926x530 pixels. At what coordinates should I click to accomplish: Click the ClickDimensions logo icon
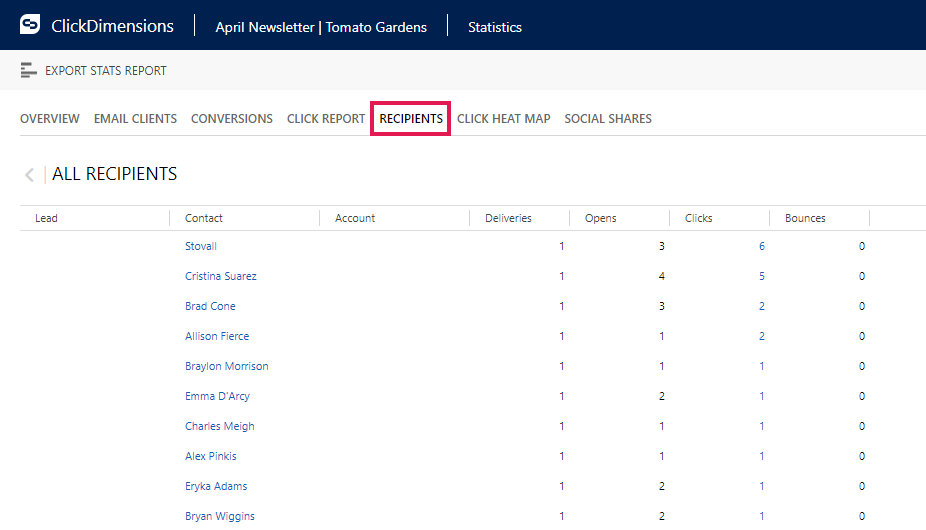pos(30,25)
